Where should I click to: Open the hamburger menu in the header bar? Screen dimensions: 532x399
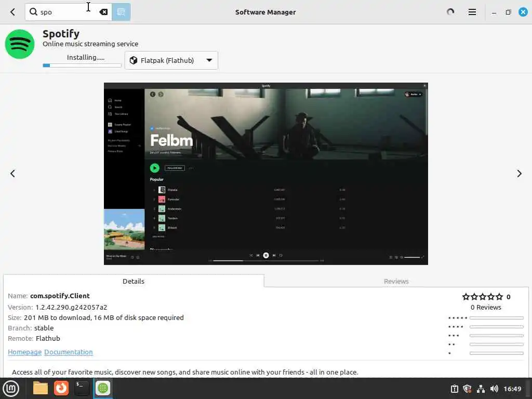[x=472, y=12]
